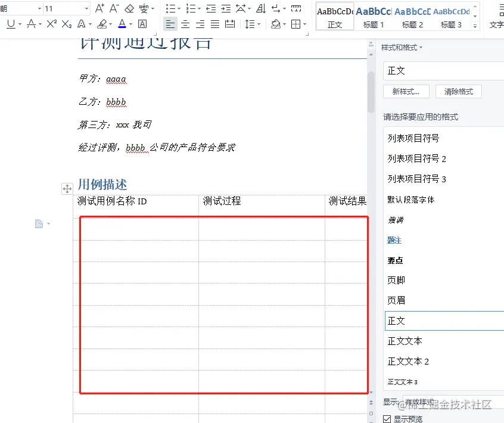The image size is (504, 423).
Task: Click the tab stops ruler icon
Action: [x=295, y=8]
